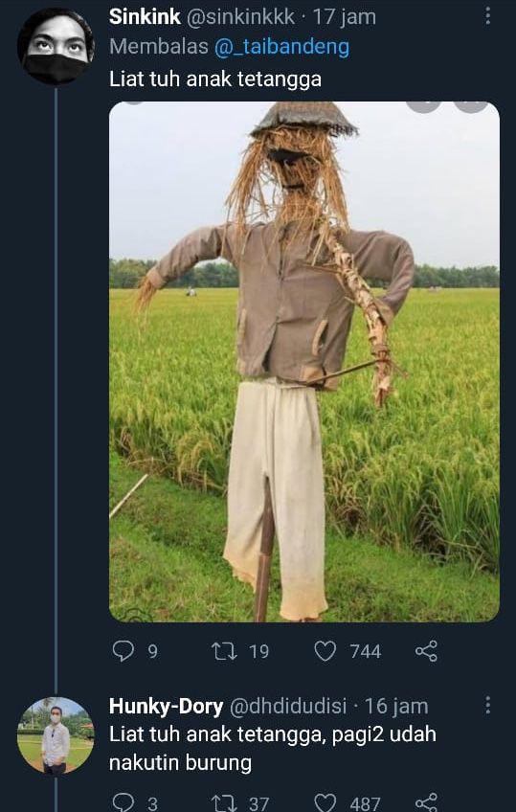Like Sinkink's tweet with 744 likes
The width and height of the screenshot is (516, 812).
[x=325, y=651]
